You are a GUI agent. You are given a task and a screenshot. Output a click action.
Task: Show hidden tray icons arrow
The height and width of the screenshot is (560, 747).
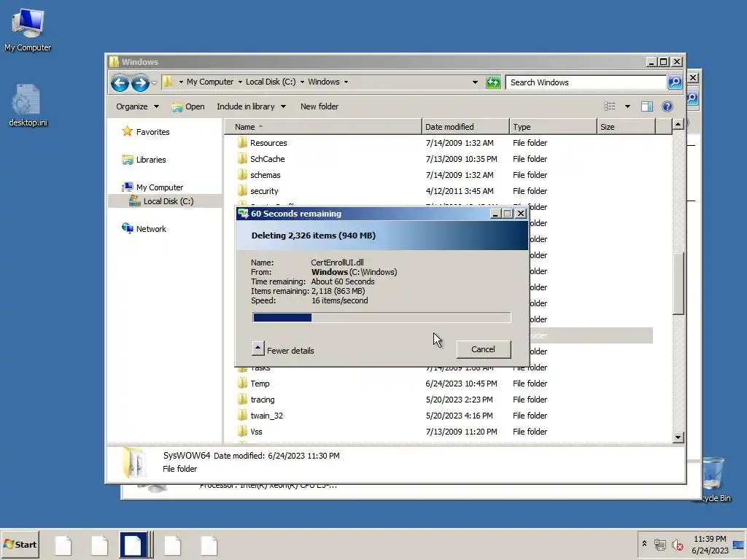(644, 543)
